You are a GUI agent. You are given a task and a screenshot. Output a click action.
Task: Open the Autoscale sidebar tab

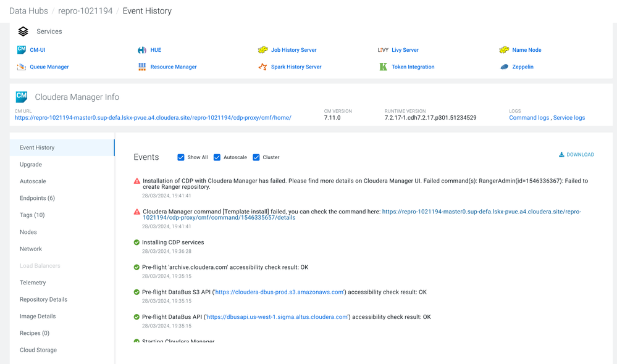point(62,181)
